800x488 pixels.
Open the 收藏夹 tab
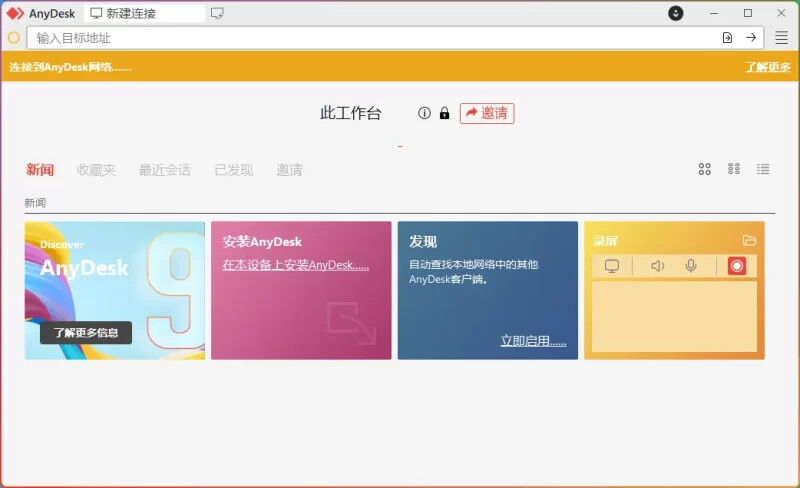pyautogui.click(x=96, y=170)
